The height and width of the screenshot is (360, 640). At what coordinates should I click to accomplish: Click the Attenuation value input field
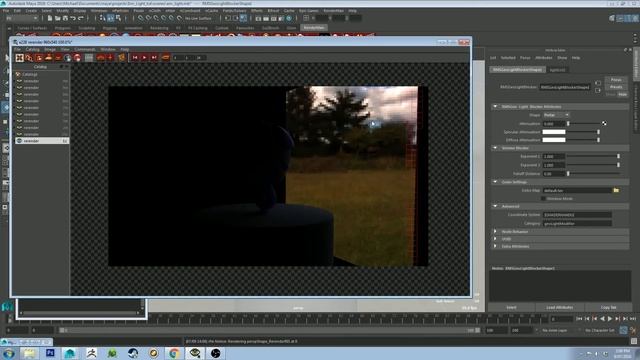[x=553, y=124]
